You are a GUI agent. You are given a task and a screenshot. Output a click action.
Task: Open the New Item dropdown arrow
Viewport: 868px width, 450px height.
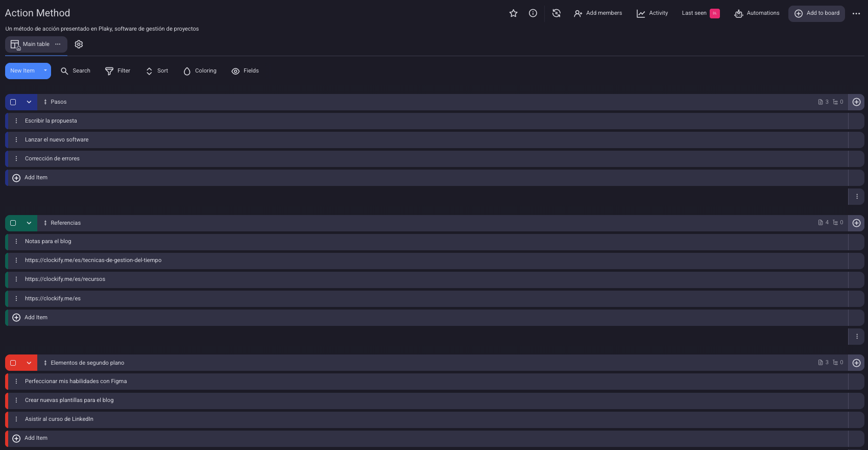[x=45, y=71]
